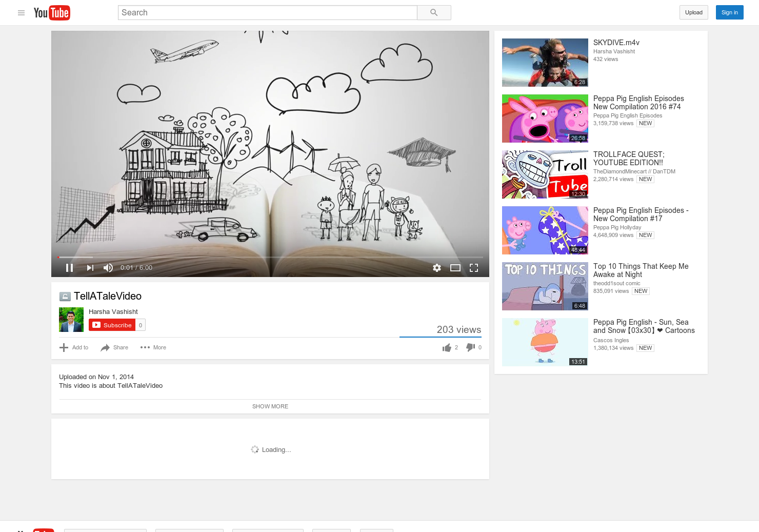Click Peppa Pig Hollyday channel name
Image resolution: width=759 pixels, height=532 pixels.
pyautogui.click(x=617, y=228)
